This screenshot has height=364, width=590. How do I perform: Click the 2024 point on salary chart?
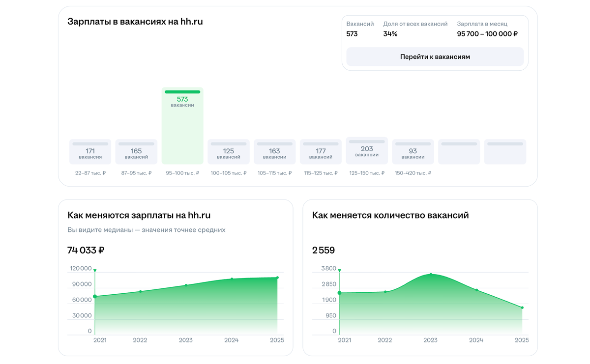[x=232, y=279]
